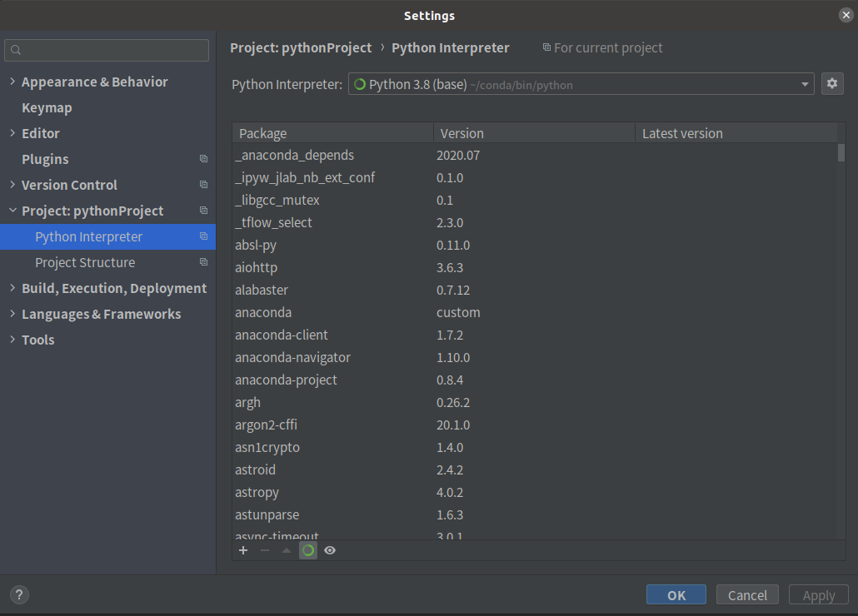
Task: Click the project icon beside Project Structure
Action: 203,262
